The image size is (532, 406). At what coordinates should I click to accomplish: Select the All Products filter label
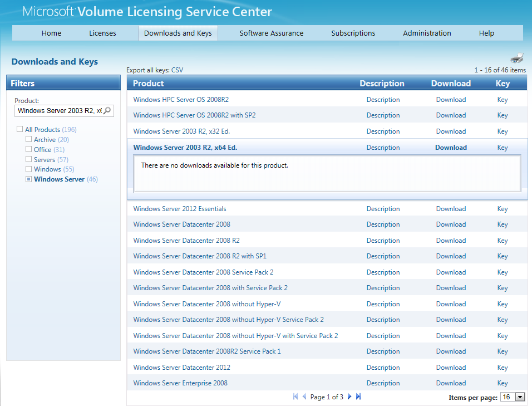[x=42, y=130]
